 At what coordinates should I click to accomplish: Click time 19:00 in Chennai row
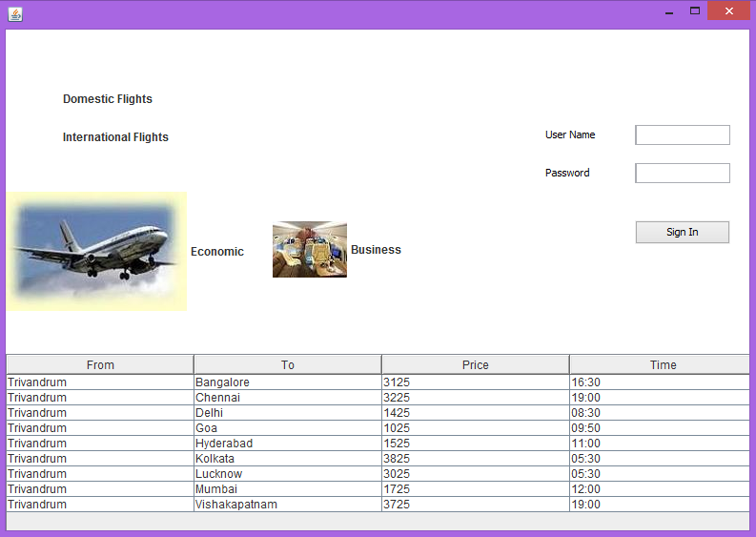[x=660, y=398]
